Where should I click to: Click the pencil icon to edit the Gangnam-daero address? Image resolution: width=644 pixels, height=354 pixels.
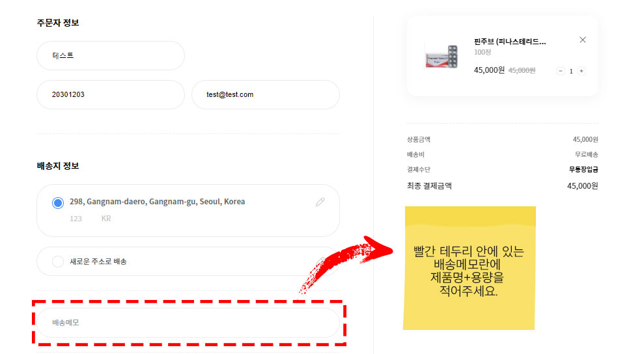coord(320,202)
